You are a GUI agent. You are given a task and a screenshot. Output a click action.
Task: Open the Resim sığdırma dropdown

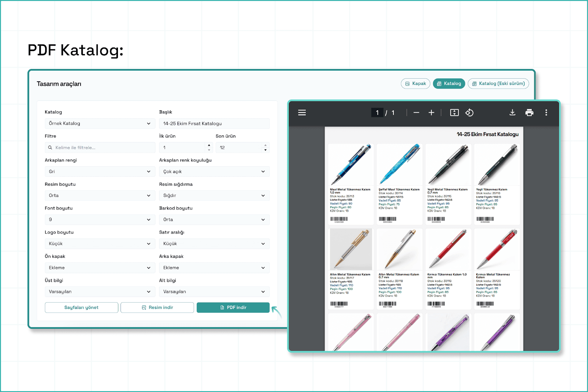(x=214, y=196)
